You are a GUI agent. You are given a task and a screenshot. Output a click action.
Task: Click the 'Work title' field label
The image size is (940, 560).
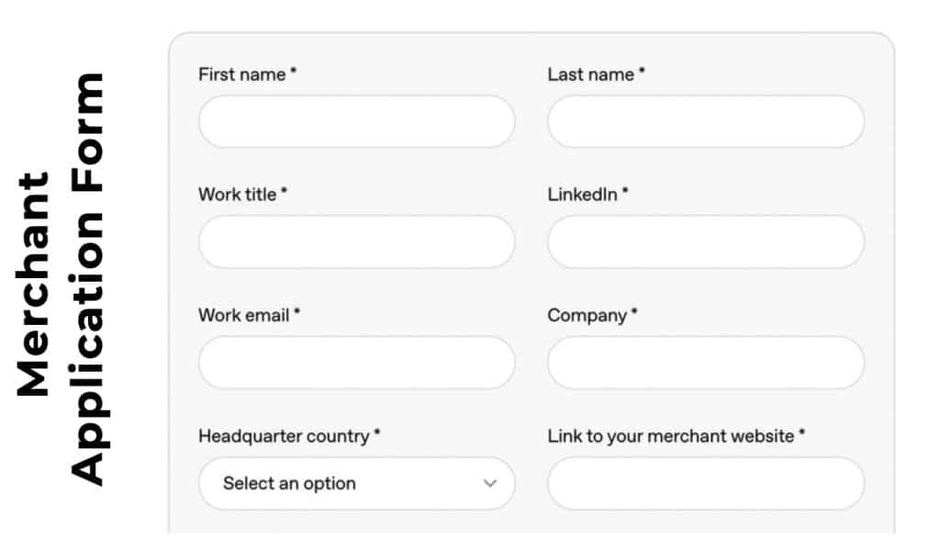pyautogui.click(x=238, y=195)
